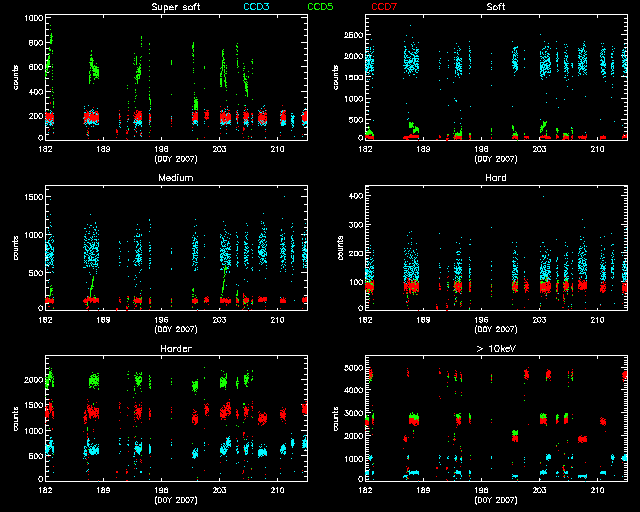Select the Super soft plot title
640x512 pixels.
point(176,7)
